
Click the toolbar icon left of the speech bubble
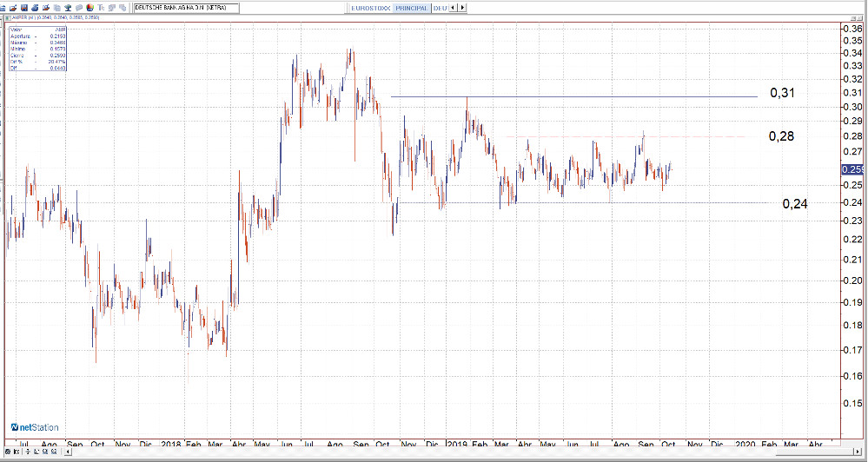(x=68, y=8)
